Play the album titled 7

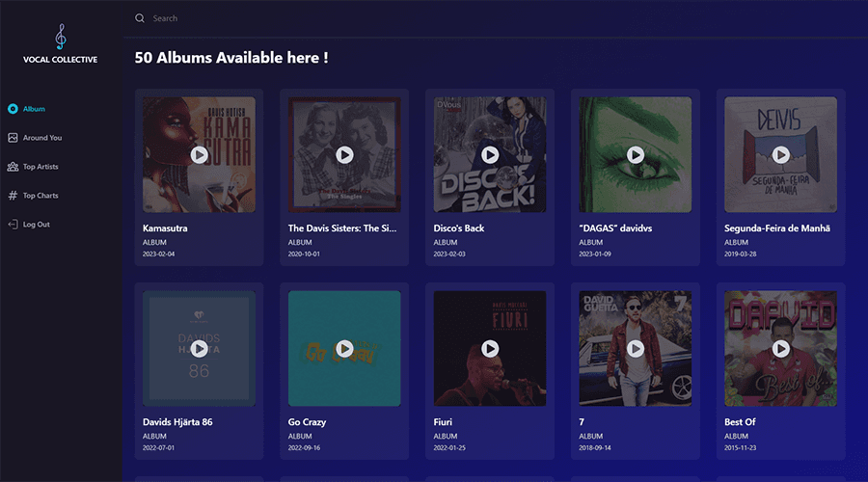coord(636,349)
